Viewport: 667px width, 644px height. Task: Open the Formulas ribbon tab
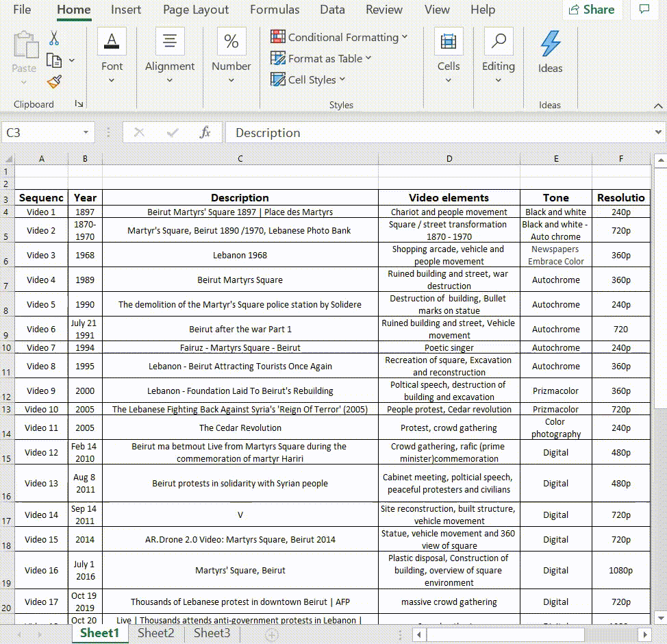275,10
